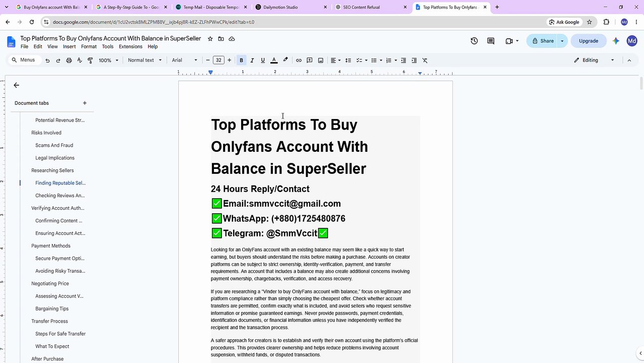
Task: Jump to Risks Involved heading
Action: tap(46, 133)
